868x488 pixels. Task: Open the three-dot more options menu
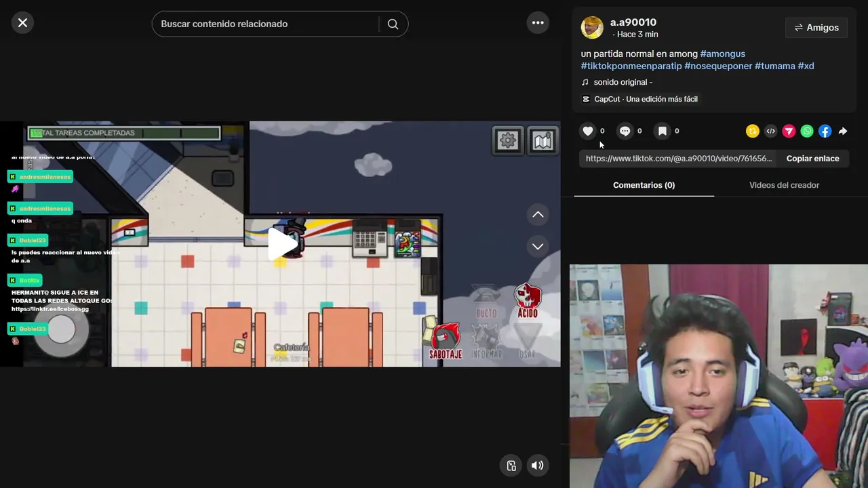pos(538,23)
